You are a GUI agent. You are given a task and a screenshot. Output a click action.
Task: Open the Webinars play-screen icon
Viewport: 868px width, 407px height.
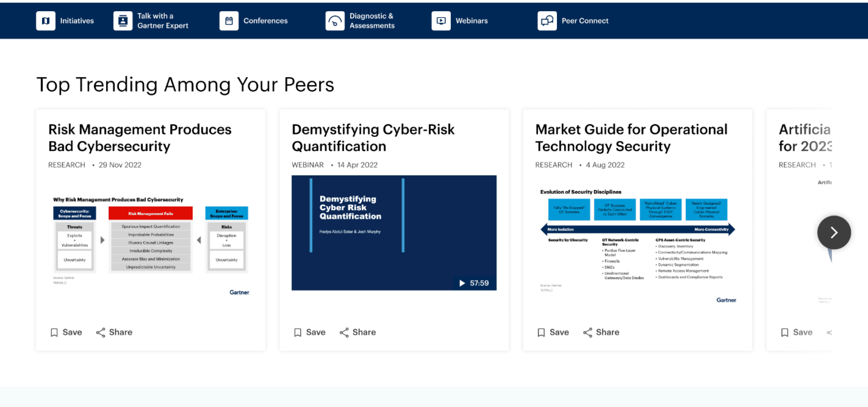tap(441, 21)
